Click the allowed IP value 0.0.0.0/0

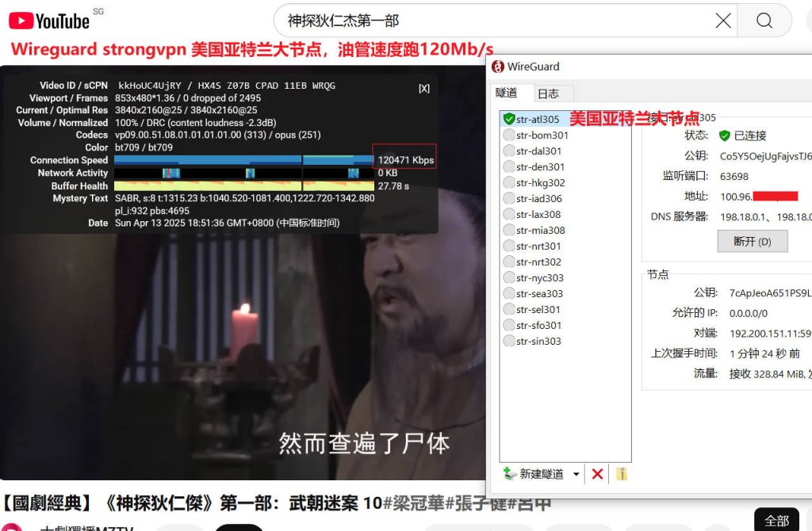749,313
